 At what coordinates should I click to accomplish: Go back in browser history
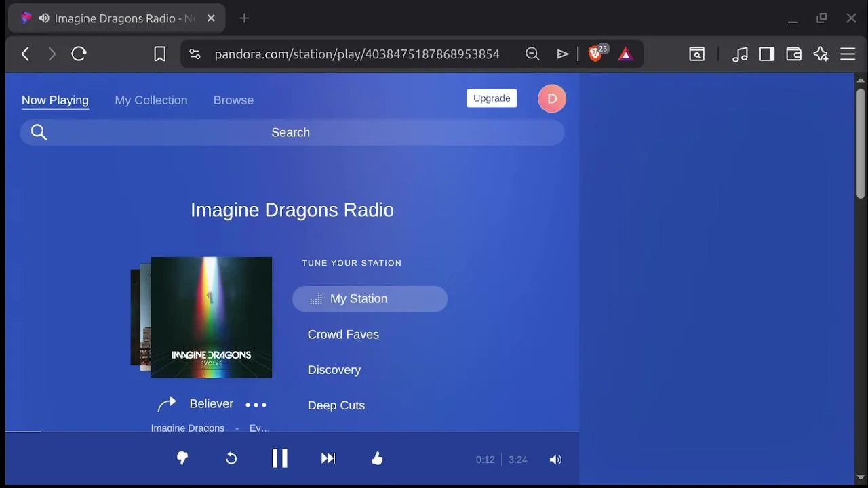(x=25, y=54)
